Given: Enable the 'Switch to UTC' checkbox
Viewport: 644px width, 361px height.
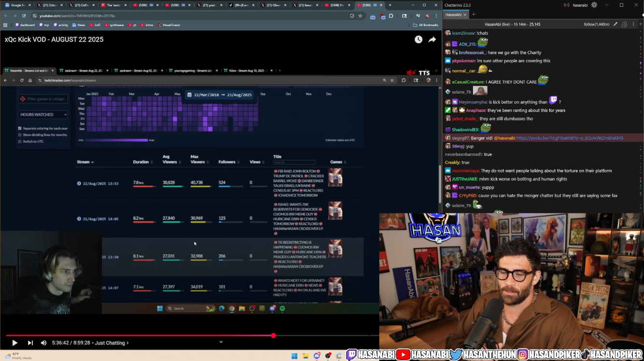Looking at the screenshot, I should point(20,141).
